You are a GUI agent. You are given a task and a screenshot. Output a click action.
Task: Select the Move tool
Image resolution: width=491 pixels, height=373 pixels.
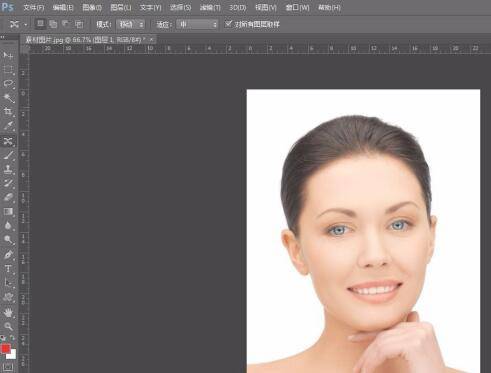[8, 55]
